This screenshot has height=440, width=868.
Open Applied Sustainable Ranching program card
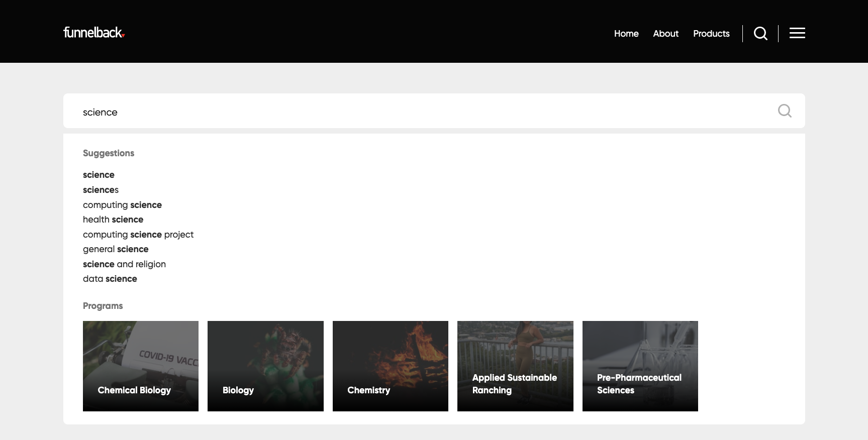coord(515,366)
